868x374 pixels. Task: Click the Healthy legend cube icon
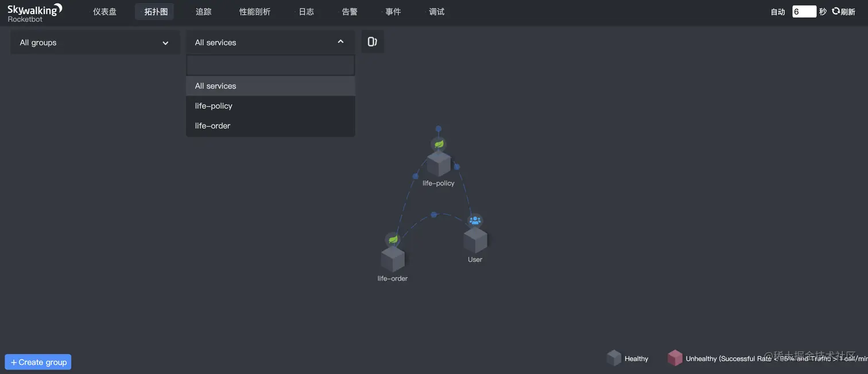point(614,358)
